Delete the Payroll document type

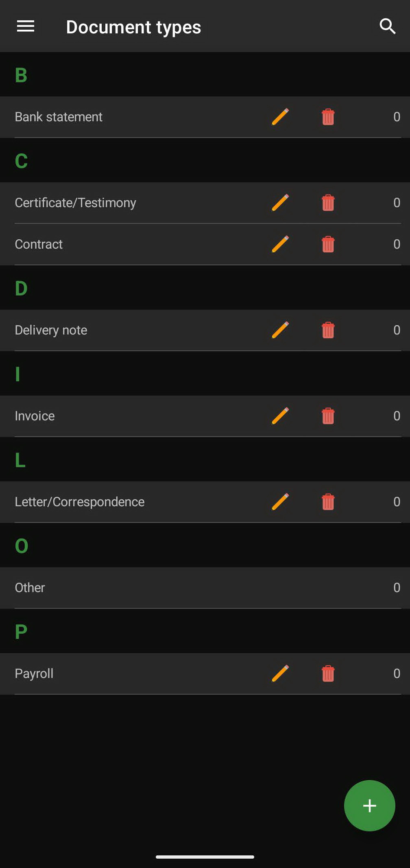tap(328, 673)
